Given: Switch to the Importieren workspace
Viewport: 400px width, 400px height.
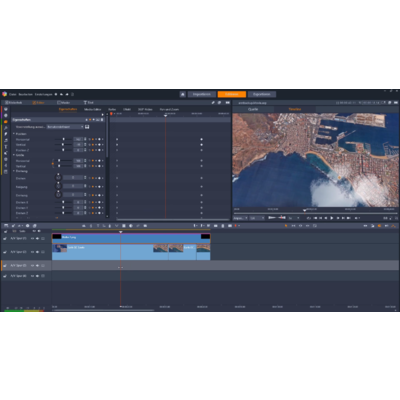Looking at the screenshot, I should coord(202,94).
